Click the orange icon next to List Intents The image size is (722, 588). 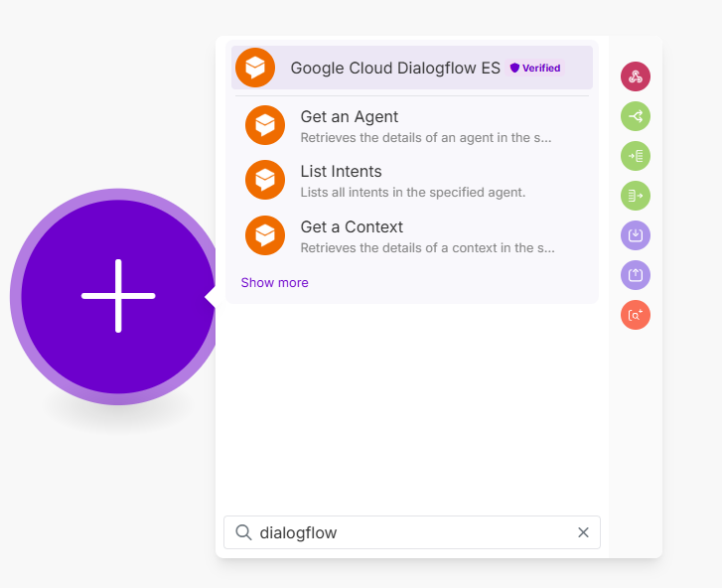tap(265, 180)
